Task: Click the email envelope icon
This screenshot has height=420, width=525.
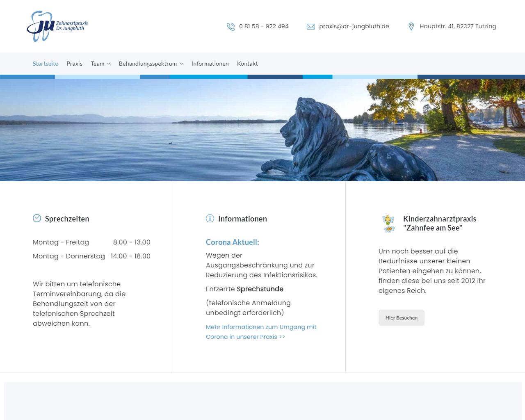Action: click(x=311, y=27)
